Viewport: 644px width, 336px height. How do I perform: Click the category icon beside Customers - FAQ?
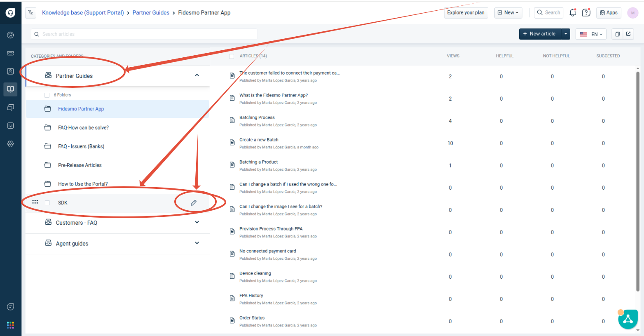pyautogui.click(x=48, y=222)
